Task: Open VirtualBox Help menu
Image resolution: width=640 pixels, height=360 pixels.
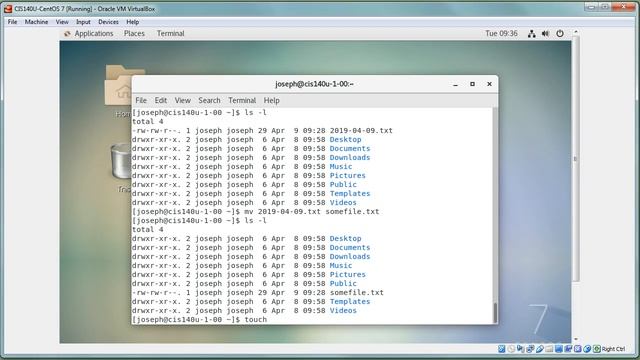Action: (x=133, y=22)
